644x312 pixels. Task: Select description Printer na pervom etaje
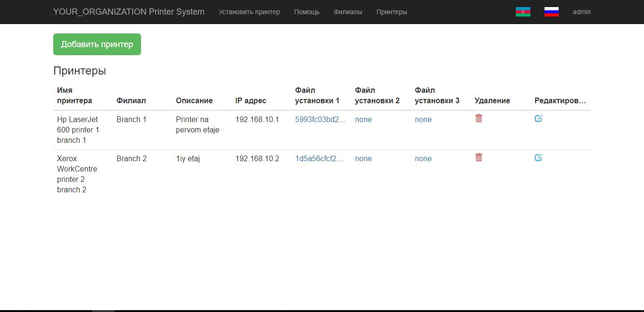[198, 124]
